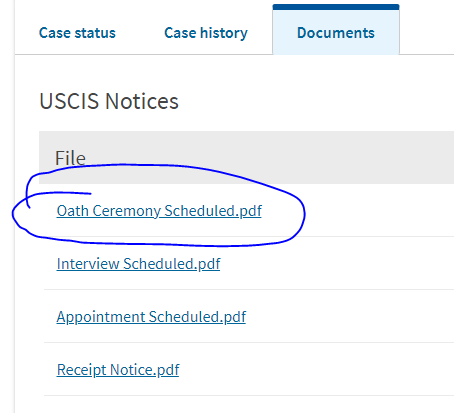
Task: Download the Interview Scheduled.pdf file
Action: [138, 264]
